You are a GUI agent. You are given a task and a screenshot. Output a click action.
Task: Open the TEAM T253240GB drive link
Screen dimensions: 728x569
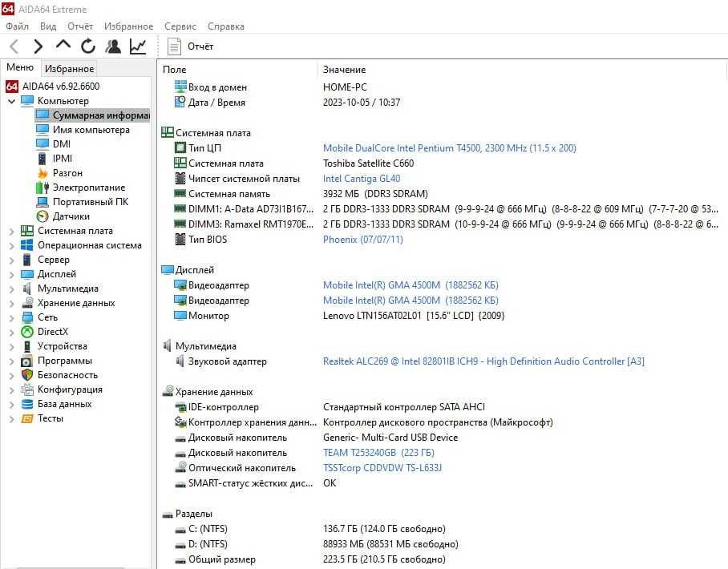click(379, 453)
